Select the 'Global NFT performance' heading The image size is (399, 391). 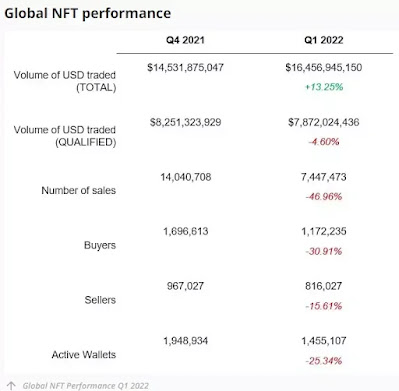pyautogui.click(x=88, y=13)
